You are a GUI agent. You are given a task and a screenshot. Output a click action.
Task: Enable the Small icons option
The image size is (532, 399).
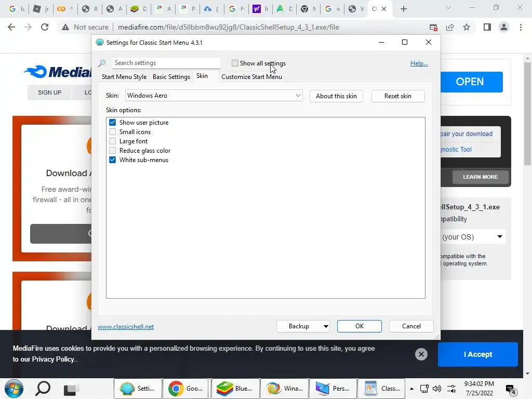tap(112, 131)
